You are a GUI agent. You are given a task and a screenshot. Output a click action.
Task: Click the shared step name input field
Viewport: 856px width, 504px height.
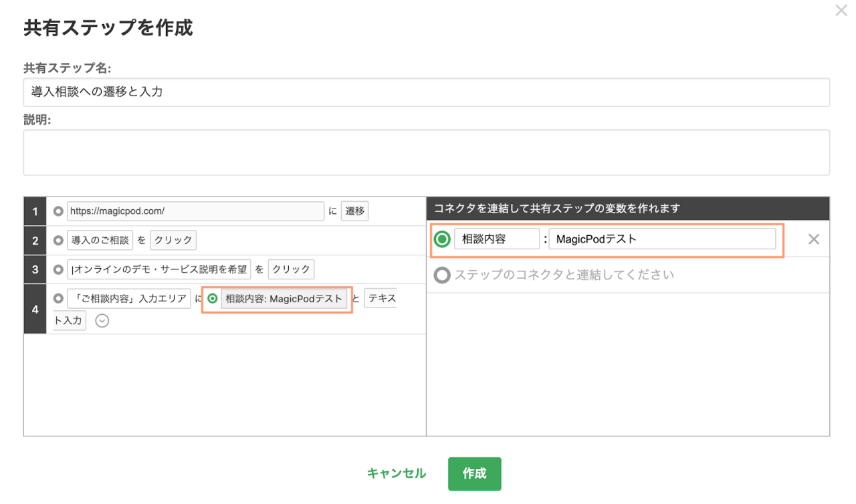[x=426, y=92]
